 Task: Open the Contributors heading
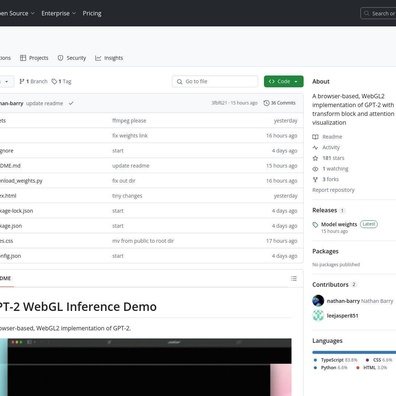[x=330, y=285]
